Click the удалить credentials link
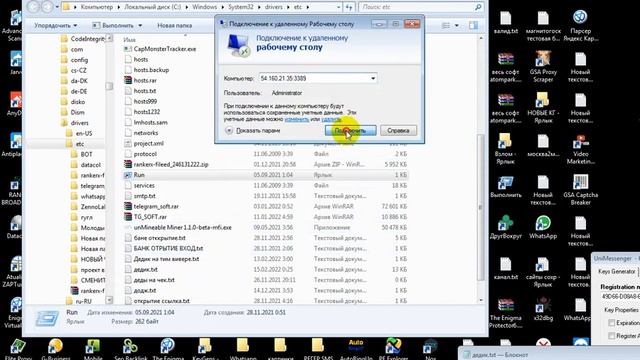640x360 pixels. point(331,119)
